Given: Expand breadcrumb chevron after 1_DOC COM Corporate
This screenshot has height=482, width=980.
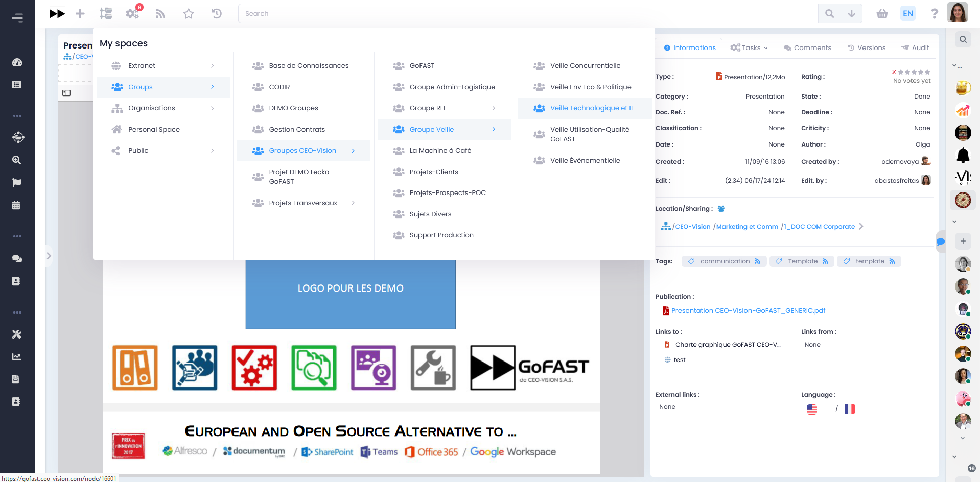Looking at the screenshot, I should (861, 226).
